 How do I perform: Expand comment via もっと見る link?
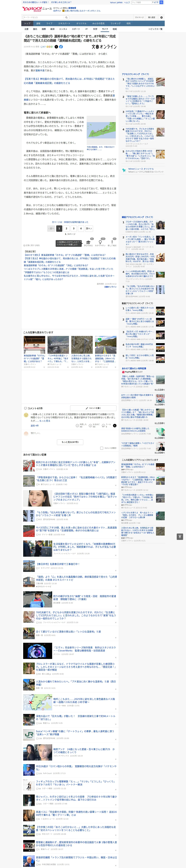tap(45, 421)
